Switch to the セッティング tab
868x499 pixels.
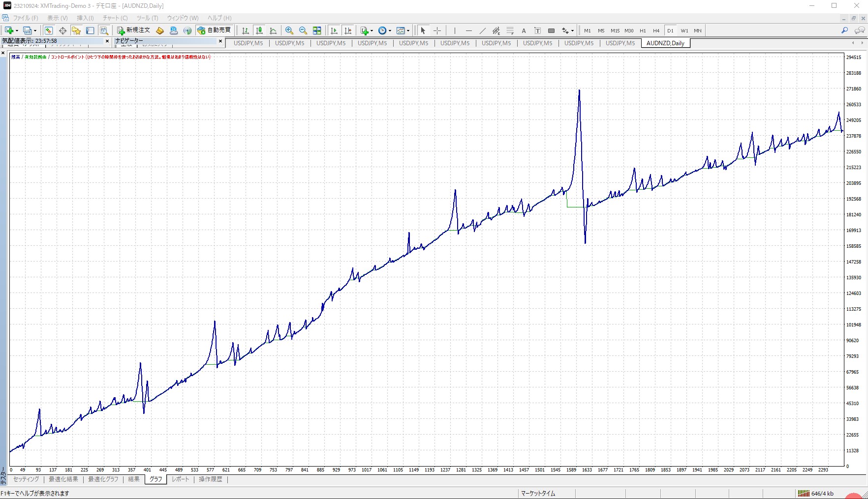26,479
